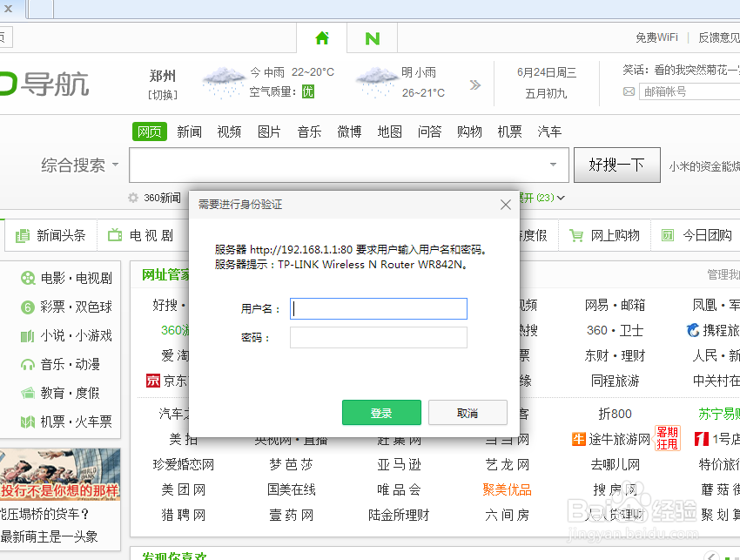Click the shopping cart icon for 网上购物
This screenshot has height=560, width=740.
point(575,234)
